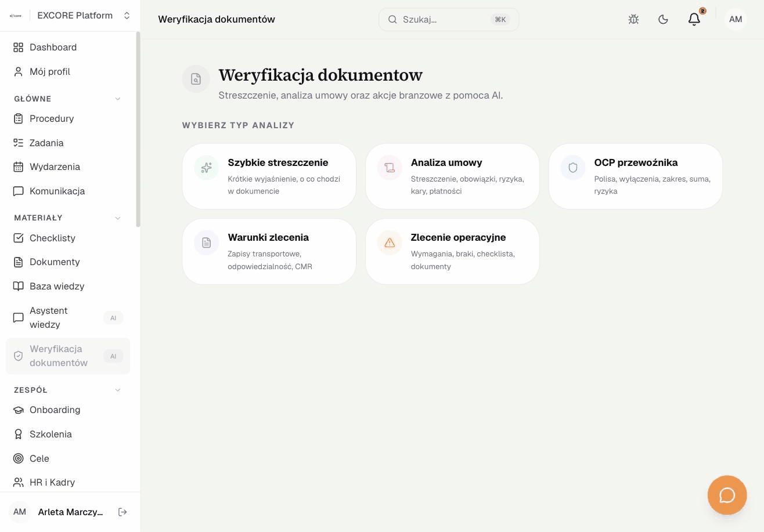Click the bug report icon in header
764x532 pixels.
[633, 19]
